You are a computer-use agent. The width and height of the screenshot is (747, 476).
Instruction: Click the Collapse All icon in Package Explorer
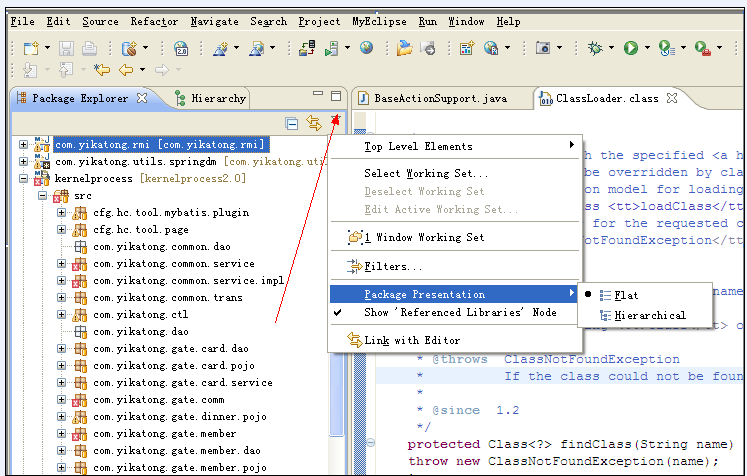292,124
